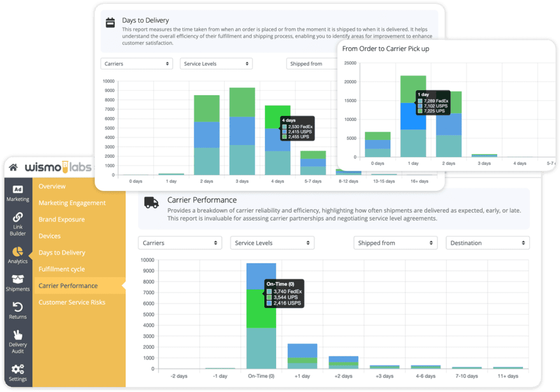Viewport: 560px width, 392px height.
Task: Open the Shipped from dropdown
Action: pos(395,242)
